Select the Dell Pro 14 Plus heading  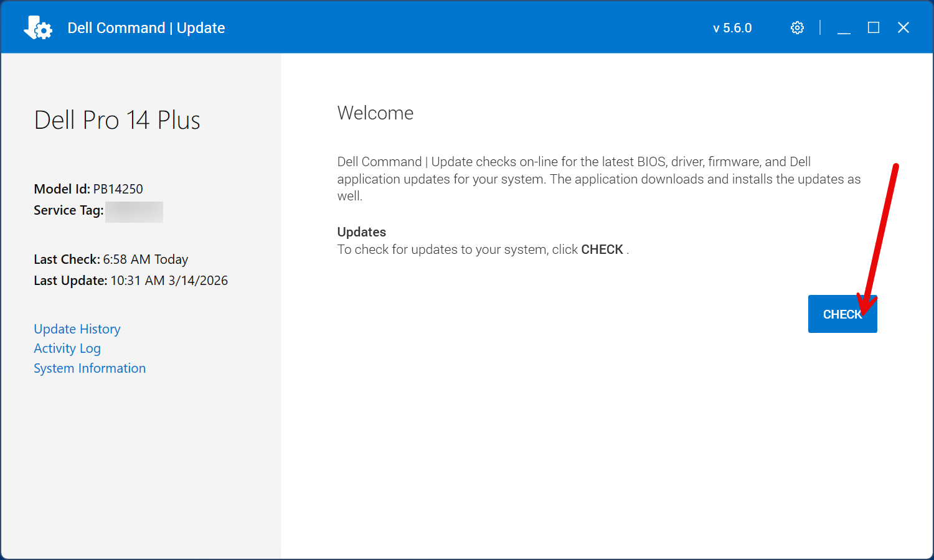tap(117, 120)
